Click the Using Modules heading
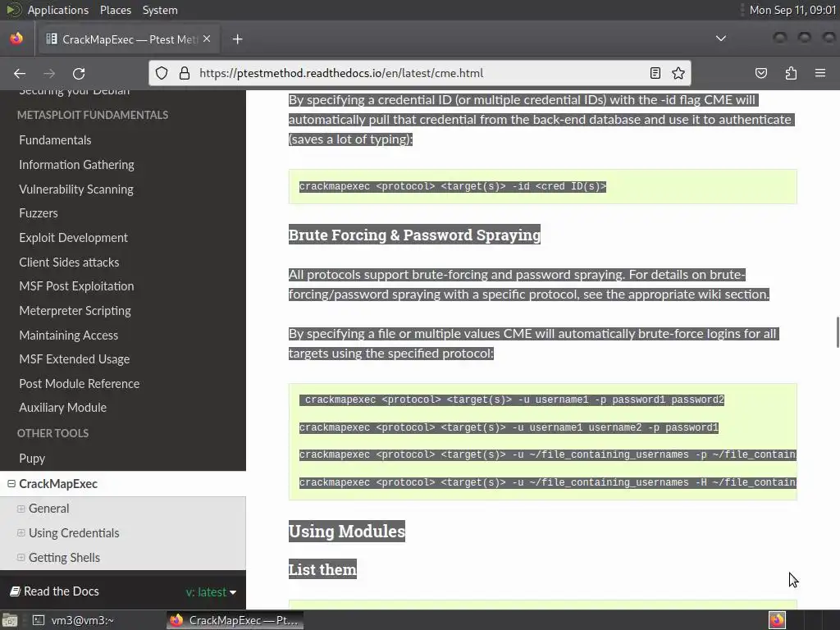This screenshot has width=840, height=630. coord(347,532)
